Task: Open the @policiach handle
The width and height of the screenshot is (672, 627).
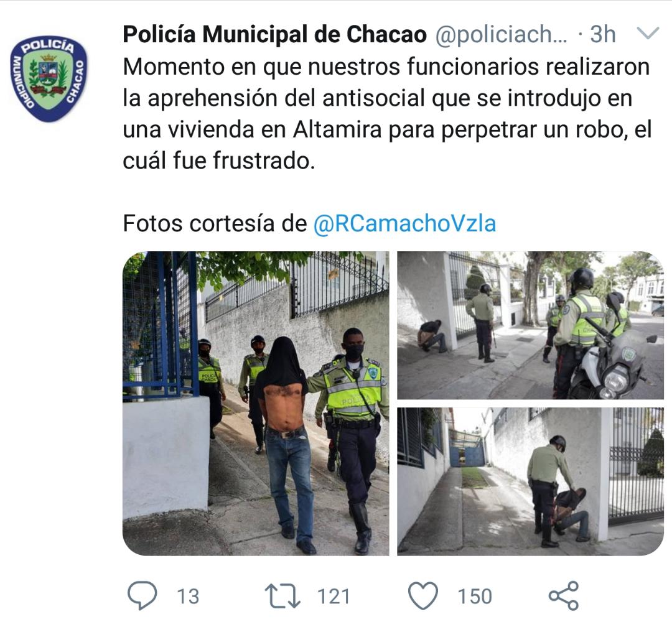Action: coord(501,34)
